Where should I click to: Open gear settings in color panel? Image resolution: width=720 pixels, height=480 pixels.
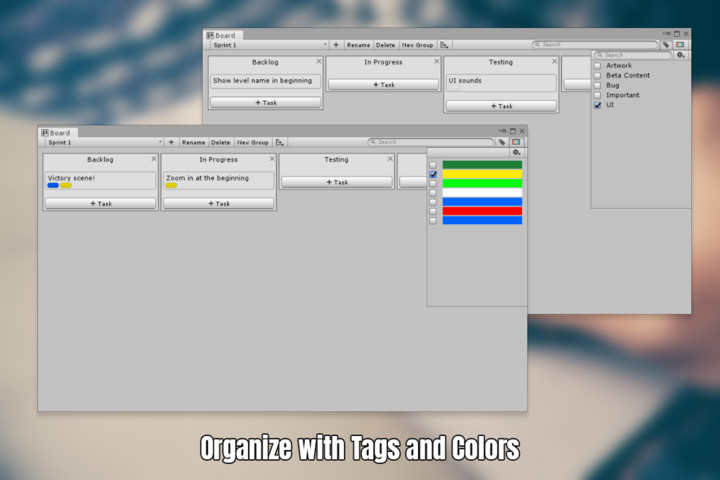coord(517,152)
